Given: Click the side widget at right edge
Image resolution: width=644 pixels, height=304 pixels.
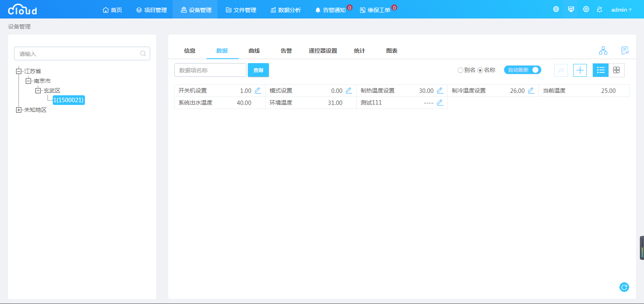Looking at the screenshot, I should pos(642,248).
